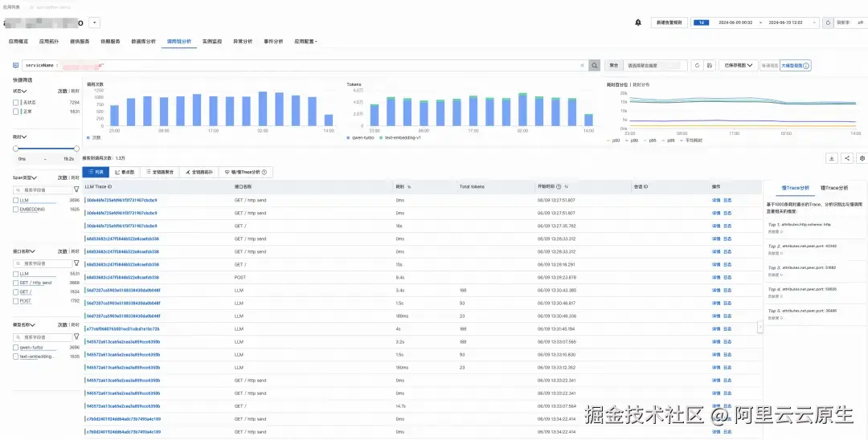
Task: Open the help icon next to 开始时间
Action: click(x=559, y=187)
